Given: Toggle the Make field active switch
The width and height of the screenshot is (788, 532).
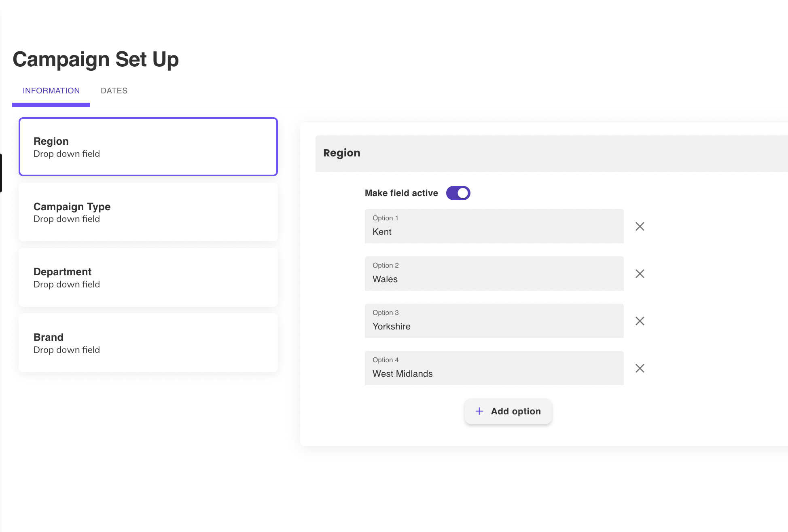Looking at the screenshot, I should tap(458, 193).
